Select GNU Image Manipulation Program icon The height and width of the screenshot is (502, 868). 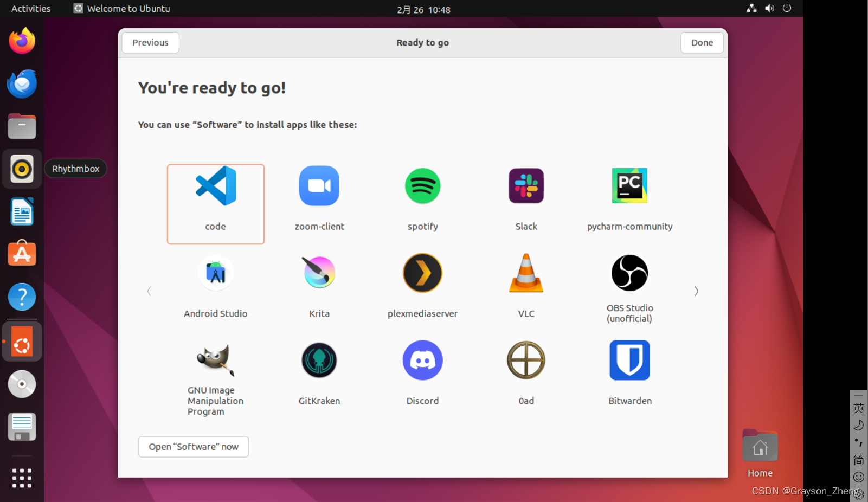[215, 360]
